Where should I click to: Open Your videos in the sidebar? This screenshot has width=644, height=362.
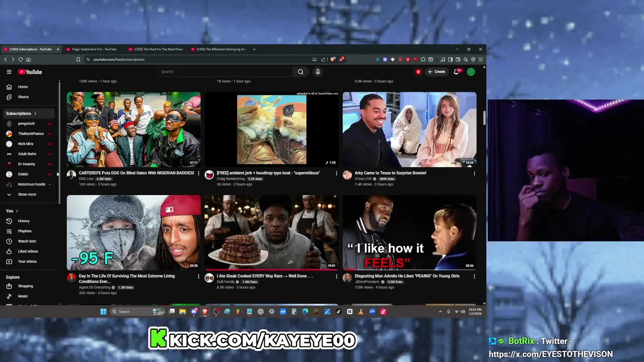pyautogui.click(x=27, y=261)
